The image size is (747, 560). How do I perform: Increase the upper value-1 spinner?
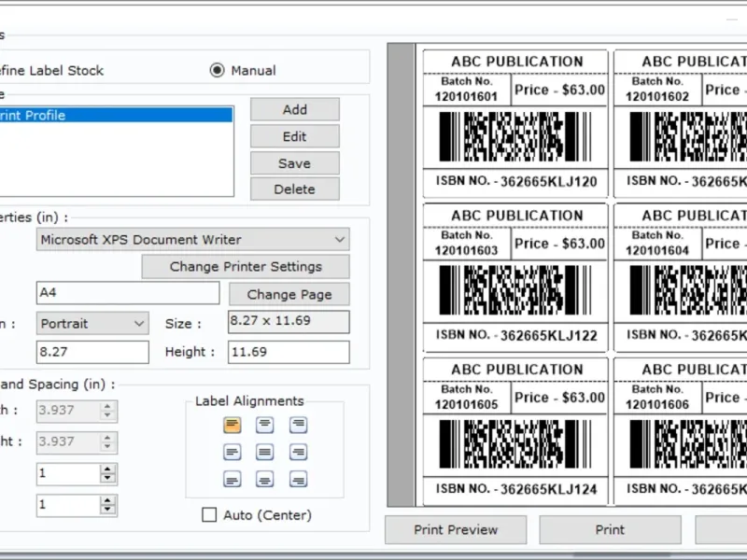pyautogui.click(x=107, y=469)
